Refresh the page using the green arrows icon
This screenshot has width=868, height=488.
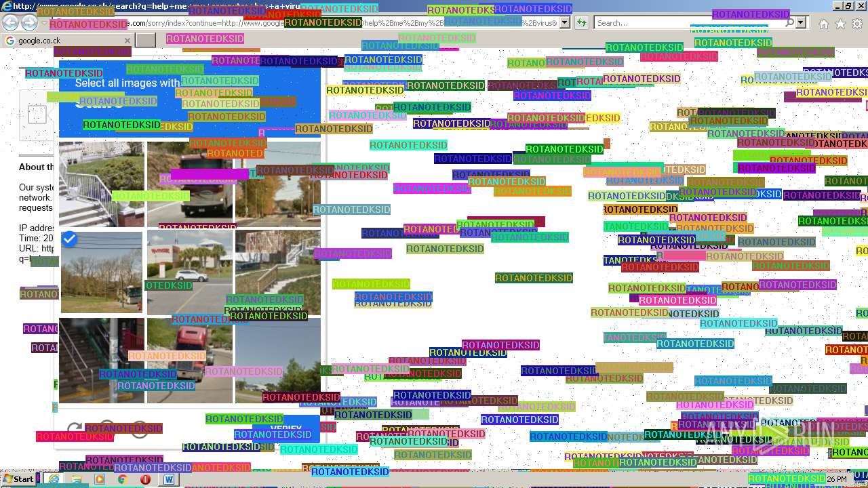point(582,23)
